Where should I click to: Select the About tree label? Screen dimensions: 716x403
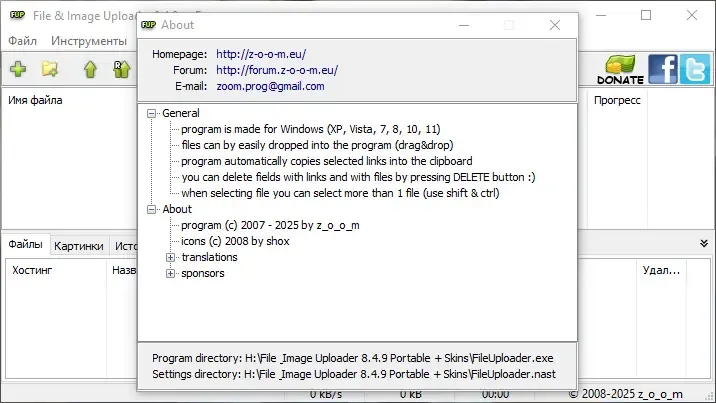point(177,209)
